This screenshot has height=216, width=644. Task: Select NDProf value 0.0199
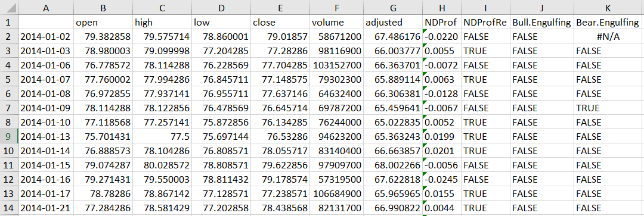pos(441,136)
